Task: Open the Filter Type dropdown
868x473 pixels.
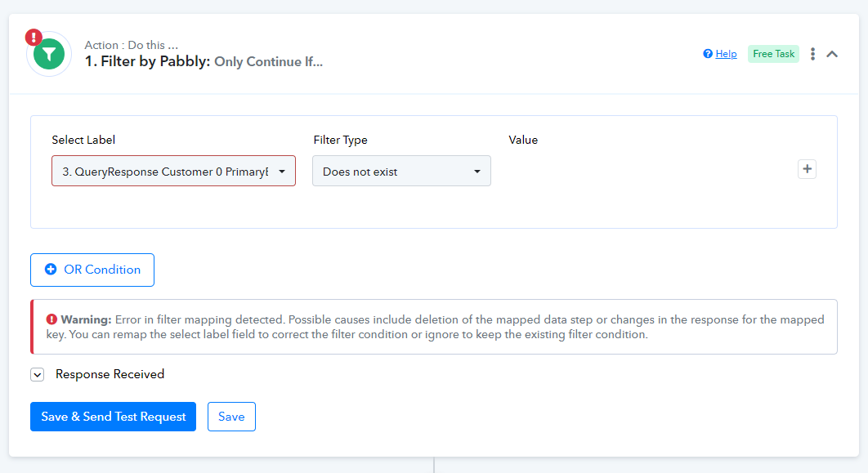Action: (x=401, y=171)
